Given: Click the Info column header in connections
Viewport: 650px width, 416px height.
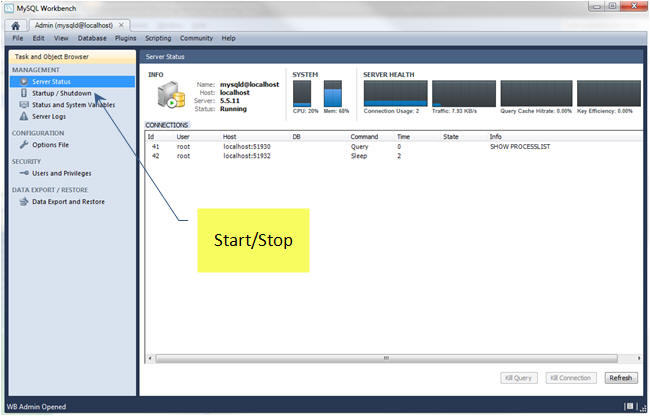Looking at the screenshot, I should [x=495, y=136].
